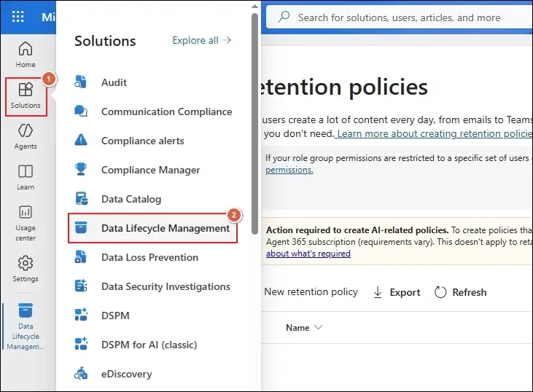The height and width of the screenshot is (392, 533).
Task: Go to Home in left rail
Action: tap(26, 55)
